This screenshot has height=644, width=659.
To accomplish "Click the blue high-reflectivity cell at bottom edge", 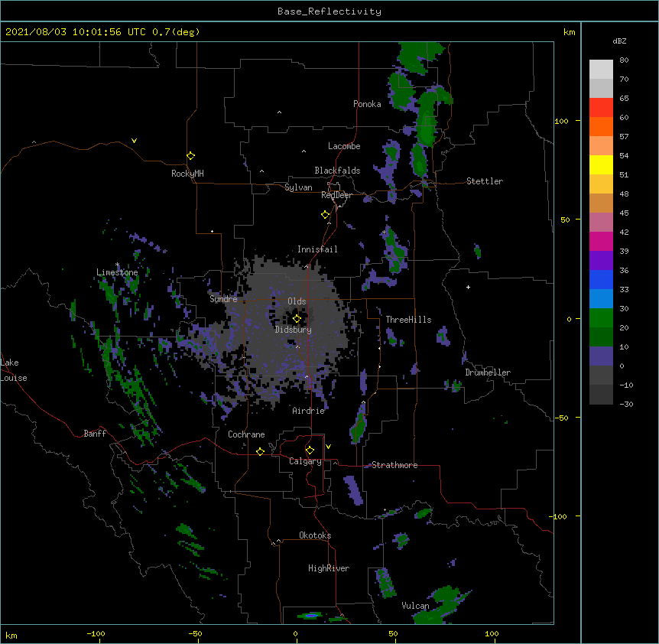I will pos(311,616).
